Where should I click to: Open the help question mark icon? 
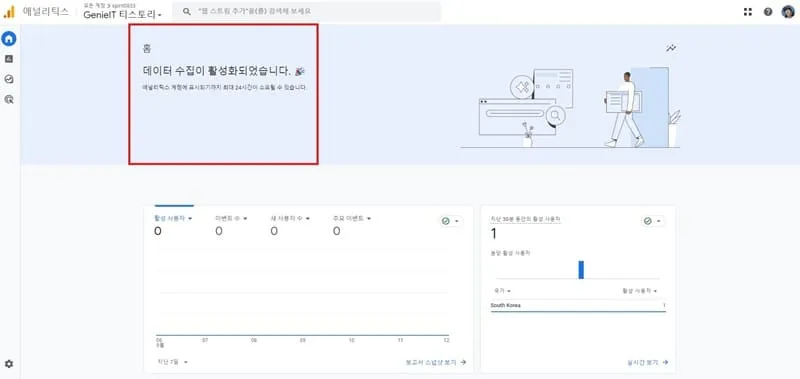tap(768, 12)
